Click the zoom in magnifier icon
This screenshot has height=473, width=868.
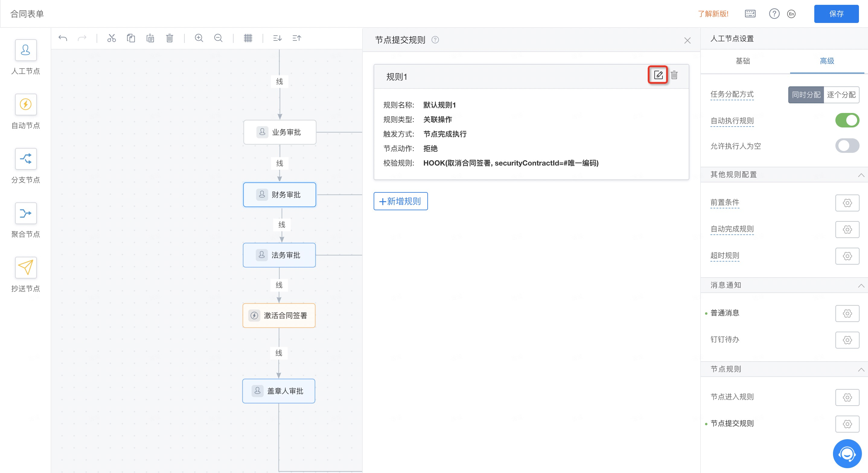point(199,38)
